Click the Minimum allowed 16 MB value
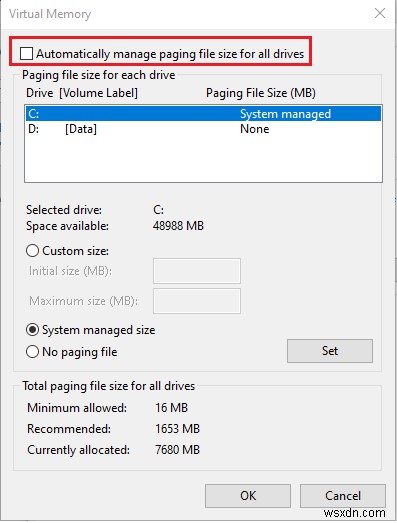 (x=171, y=408)
